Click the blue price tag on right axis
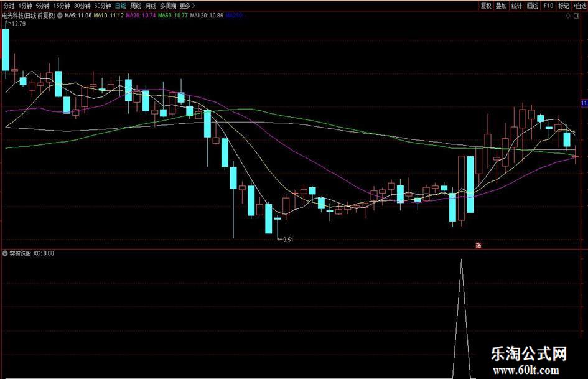The width and height of the screenshot is (588, 379). (x=584, y=103)
